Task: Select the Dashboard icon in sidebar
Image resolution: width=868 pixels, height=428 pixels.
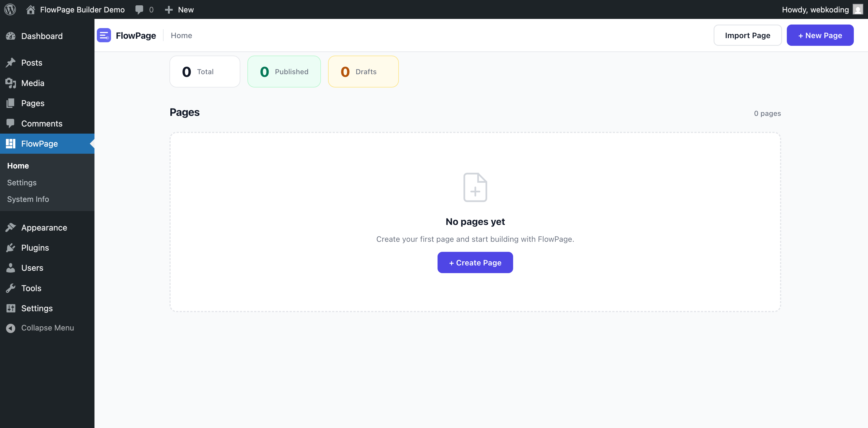Action: point(11,36)
